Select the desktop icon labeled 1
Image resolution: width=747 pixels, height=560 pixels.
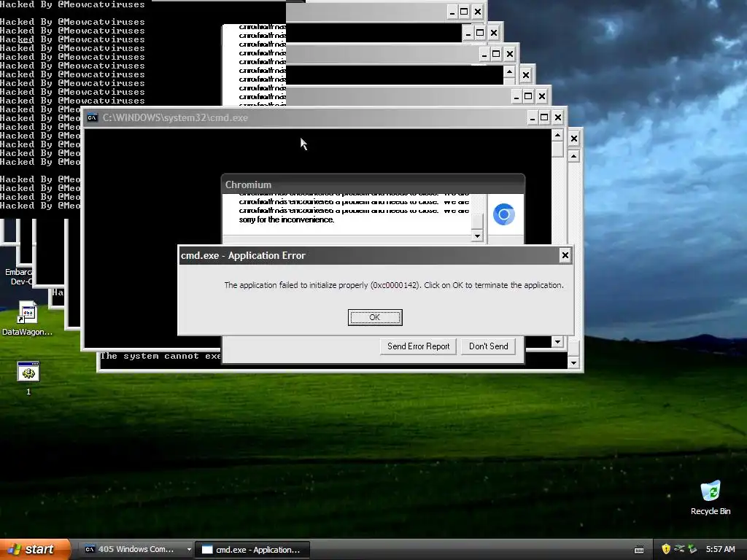point(28,378)
